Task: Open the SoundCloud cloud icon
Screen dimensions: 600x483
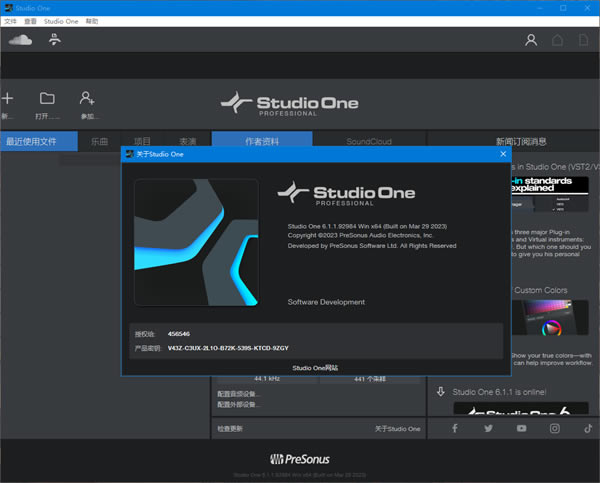Action: [20, 40]
